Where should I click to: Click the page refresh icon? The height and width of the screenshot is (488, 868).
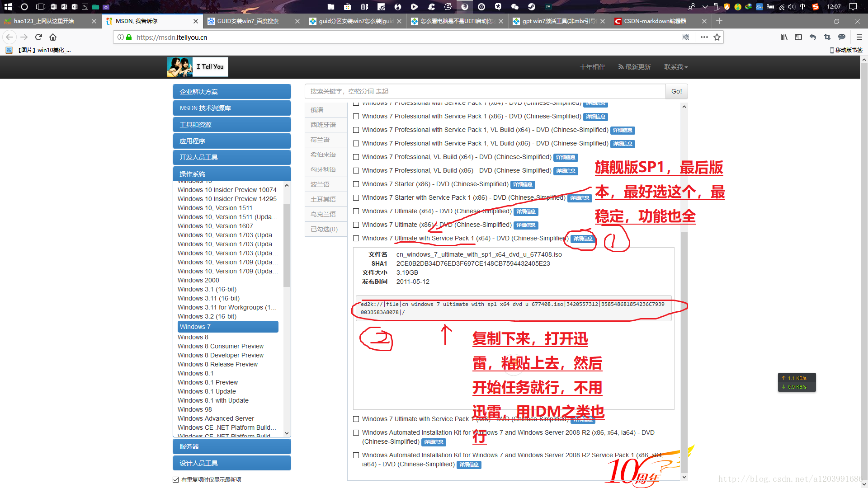38,37
